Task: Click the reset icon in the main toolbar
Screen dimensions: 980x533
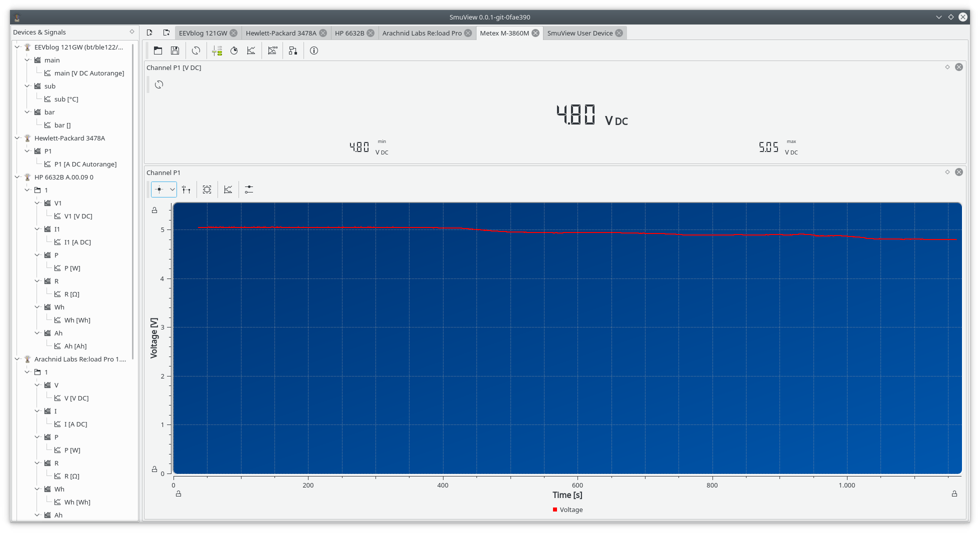Action: [196, 50]
